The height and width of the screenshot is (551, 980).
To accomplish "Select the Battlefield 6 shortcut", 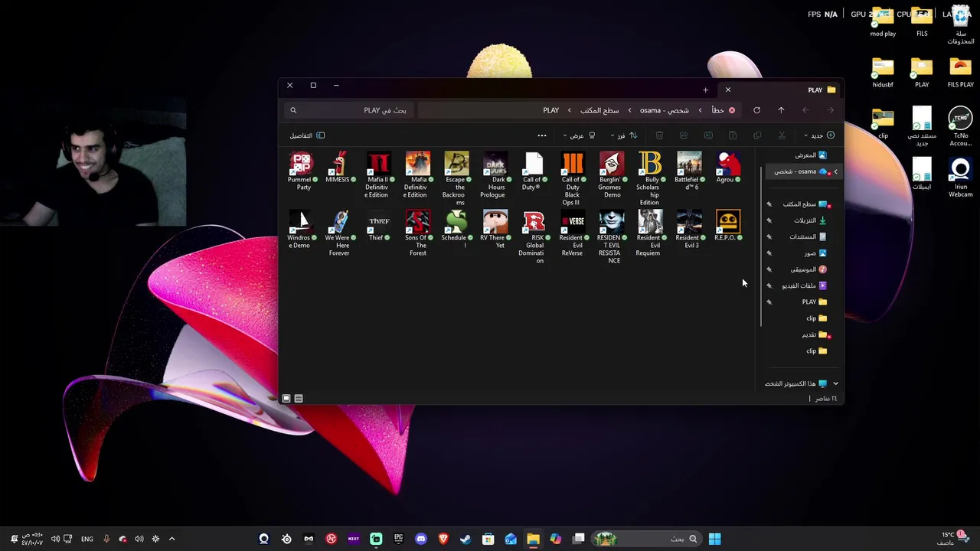I will [x=689, y=171].
